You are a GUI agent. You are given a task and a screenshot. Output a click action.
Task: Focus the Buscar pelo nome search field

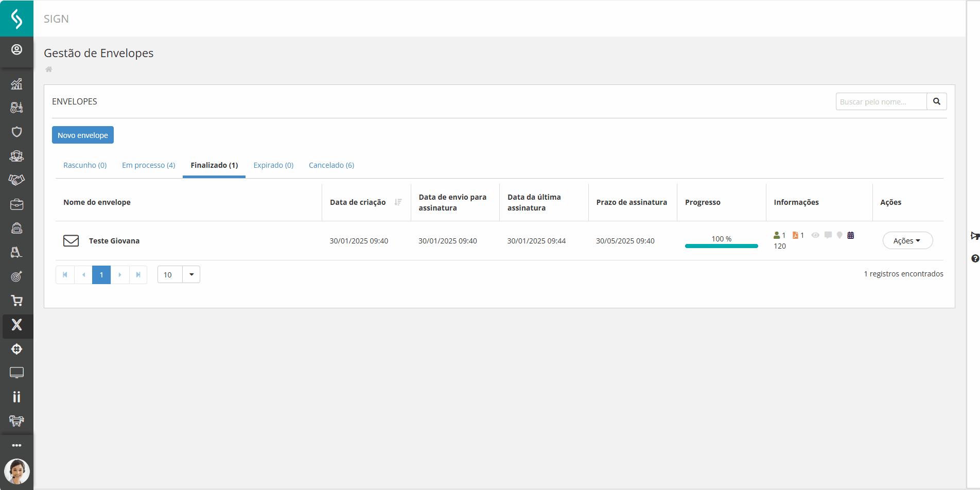[881, 101]
